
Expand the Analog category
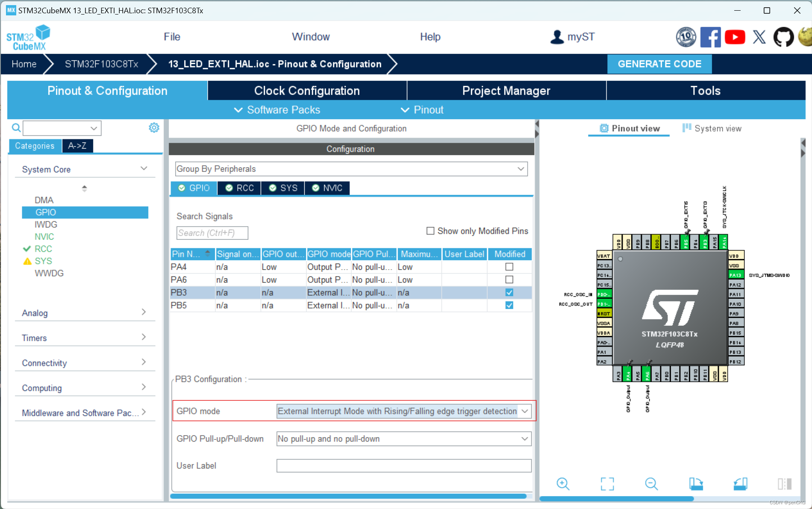(x=144, y=312)
